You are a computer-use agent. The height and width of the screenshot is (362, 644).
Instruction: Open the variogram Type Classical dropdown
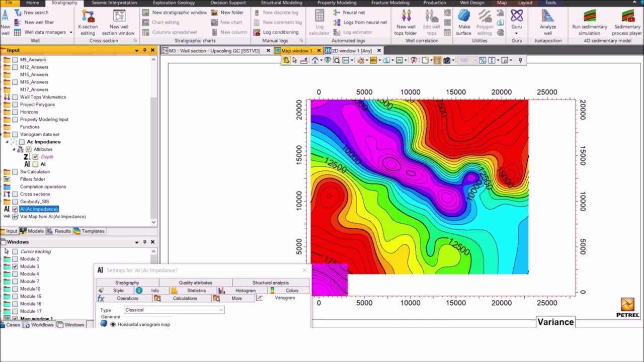click(x=174, y=310)
